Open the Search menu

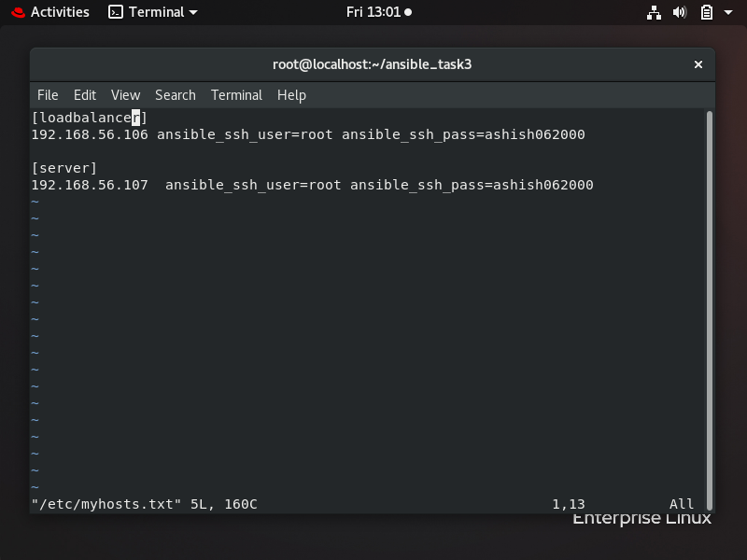pos(175,94)
